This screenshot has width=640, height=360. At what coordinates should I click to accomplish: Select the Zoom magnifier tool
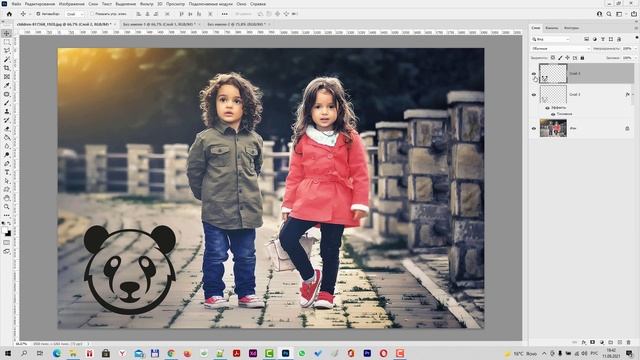[x=7, y=207]
